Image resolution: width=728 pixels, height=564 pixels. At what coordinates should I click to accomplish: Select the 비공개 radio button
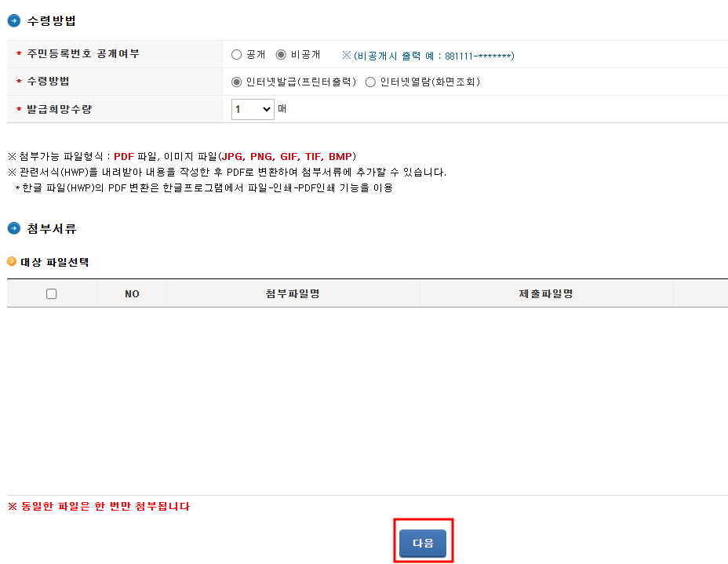(279, 54)
